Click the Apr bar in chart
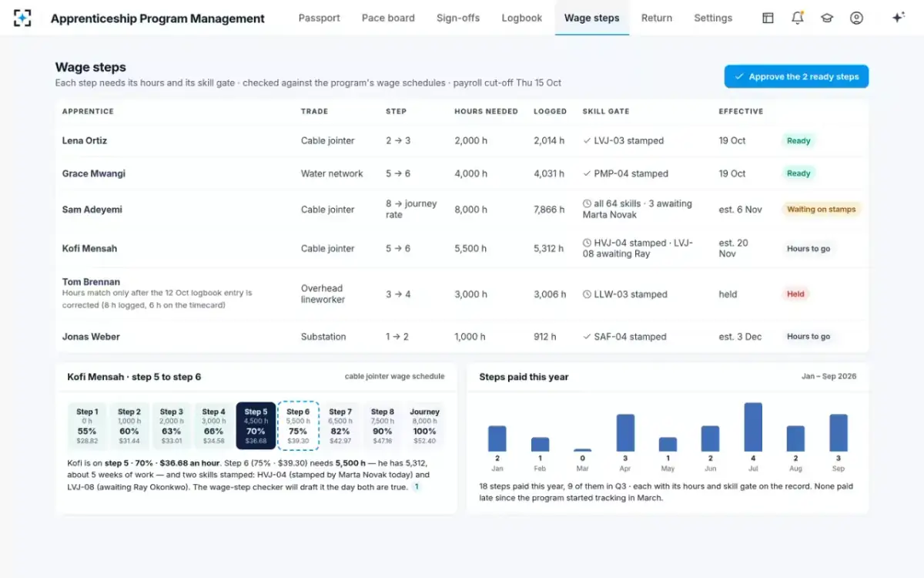 [x=625, y=433]
